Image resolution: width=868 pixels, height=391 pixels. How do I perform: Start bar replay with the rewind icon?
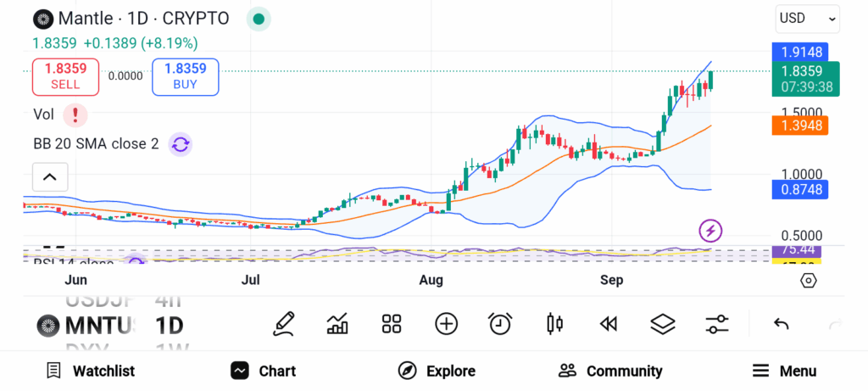click(x=608, y=323)
